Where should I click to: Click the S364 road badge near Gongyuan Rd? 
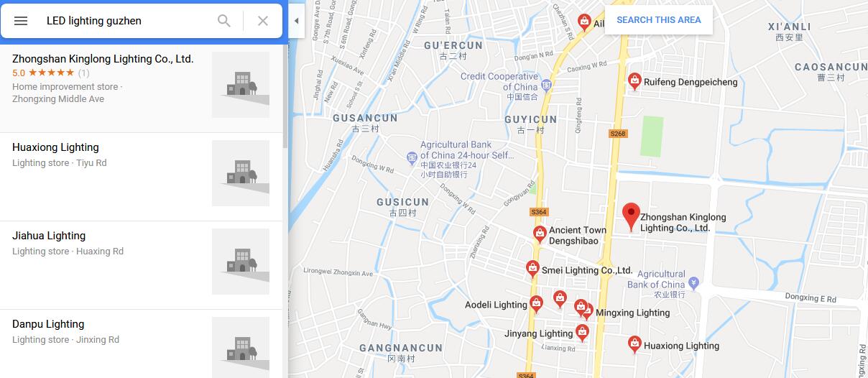[539, 212]
